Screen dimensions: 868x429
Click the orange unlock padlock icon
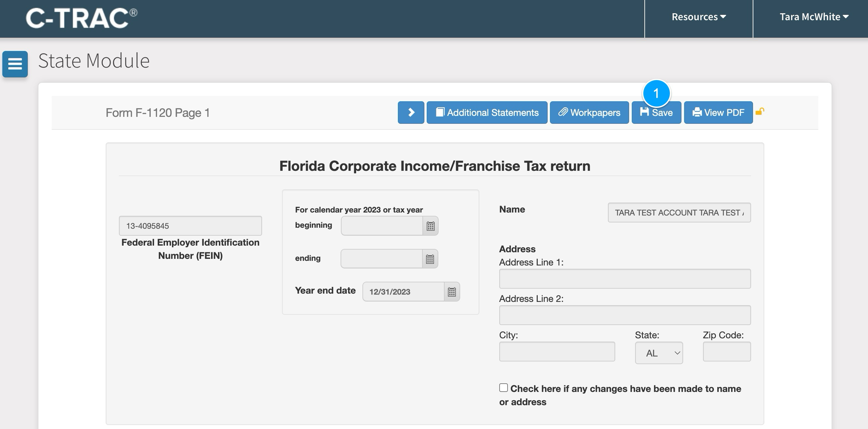coord(759,112)
